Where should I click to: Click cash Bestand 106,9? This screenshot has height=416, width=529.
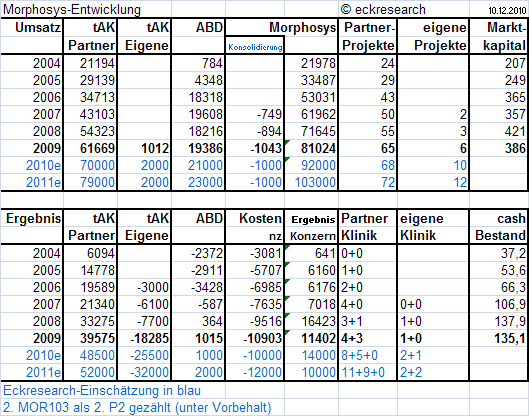[510, 304]
